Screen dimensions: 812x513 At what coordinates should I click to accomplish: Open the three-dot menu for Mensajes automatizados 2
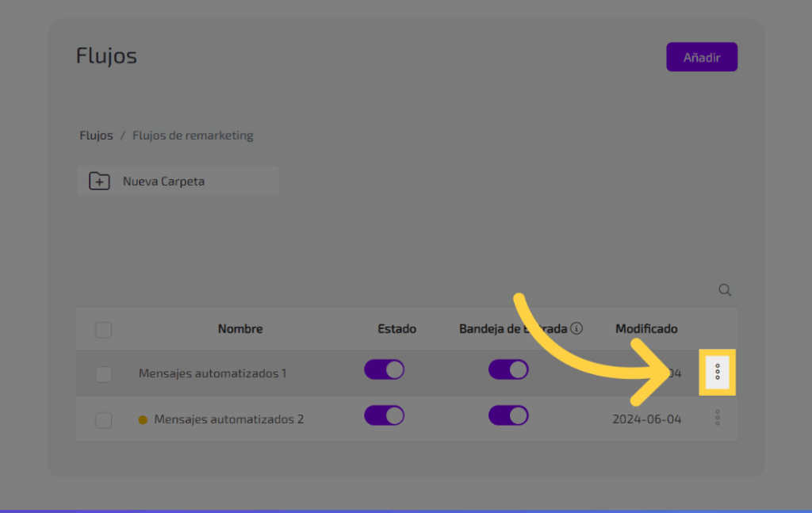tap(717, 418)
